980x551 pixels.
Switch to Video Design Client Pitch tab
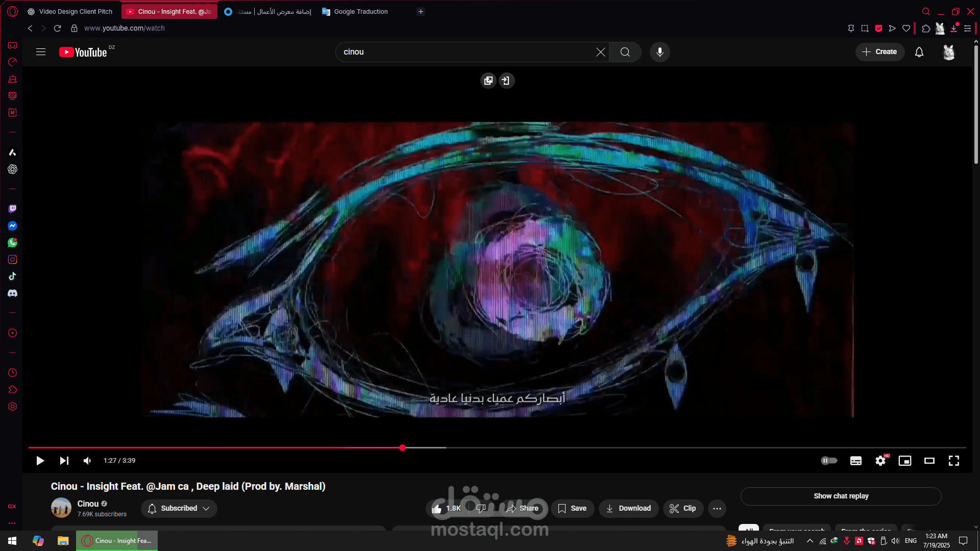(70, 11)
